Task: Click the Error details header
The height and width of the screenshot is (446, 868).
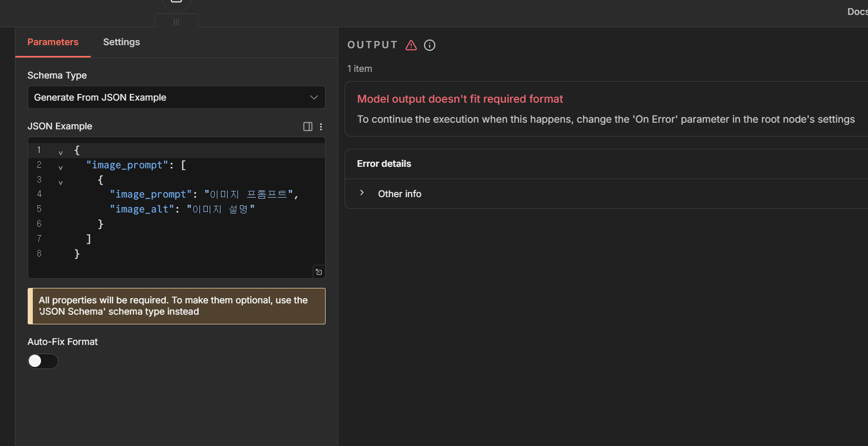Action: [384, 164]
